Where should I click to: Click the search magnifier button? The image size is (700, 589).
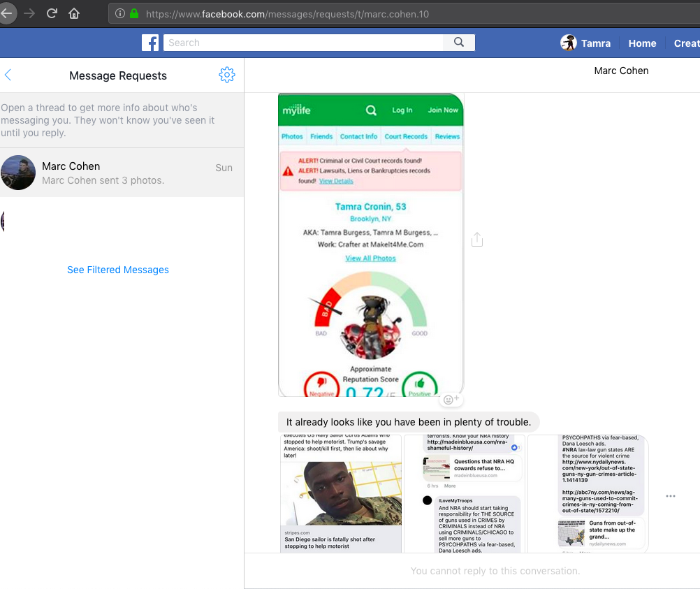(459, 43)
